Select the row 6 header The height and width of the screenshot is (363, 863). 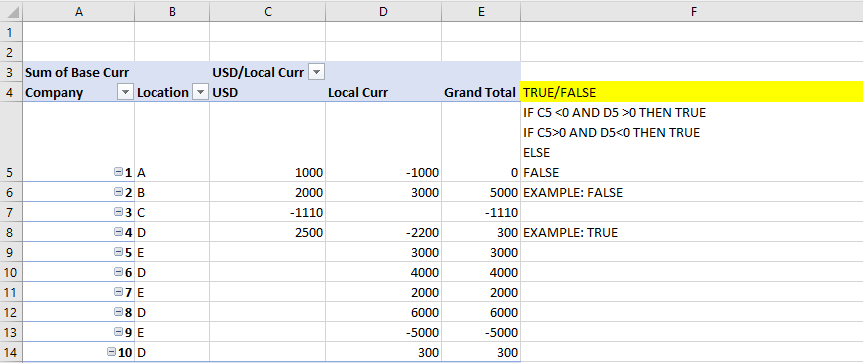click(11, 192)
